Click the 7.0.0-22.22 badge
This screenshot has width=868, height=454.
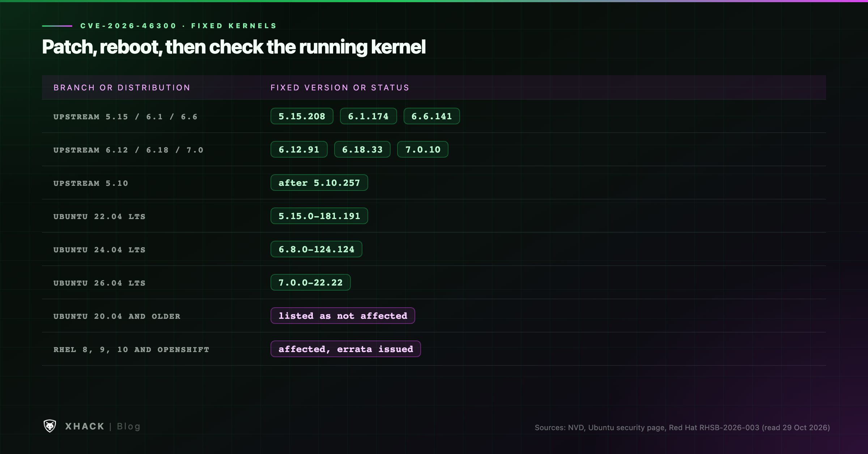click(311, 282)
